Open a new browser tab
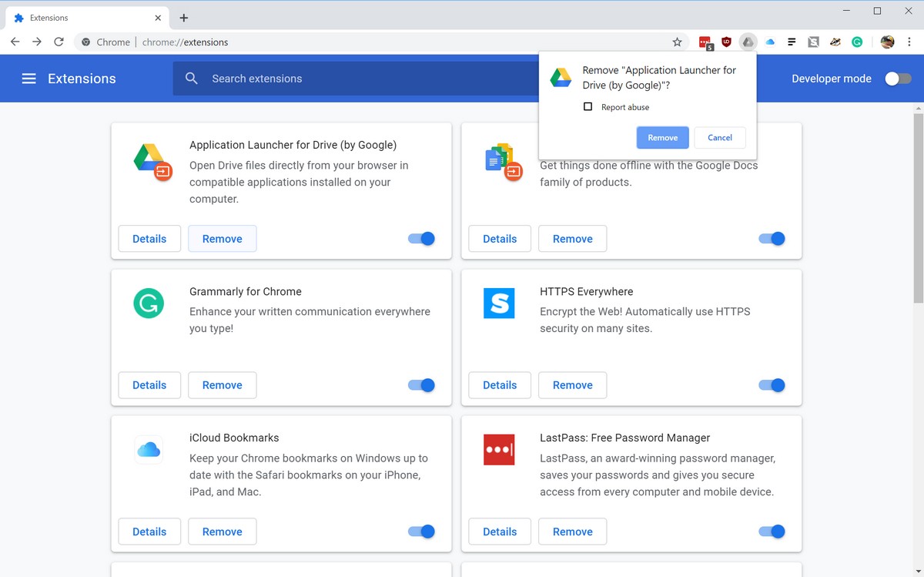The width and height of the screenshot is (924, 577). click(182, 17)
